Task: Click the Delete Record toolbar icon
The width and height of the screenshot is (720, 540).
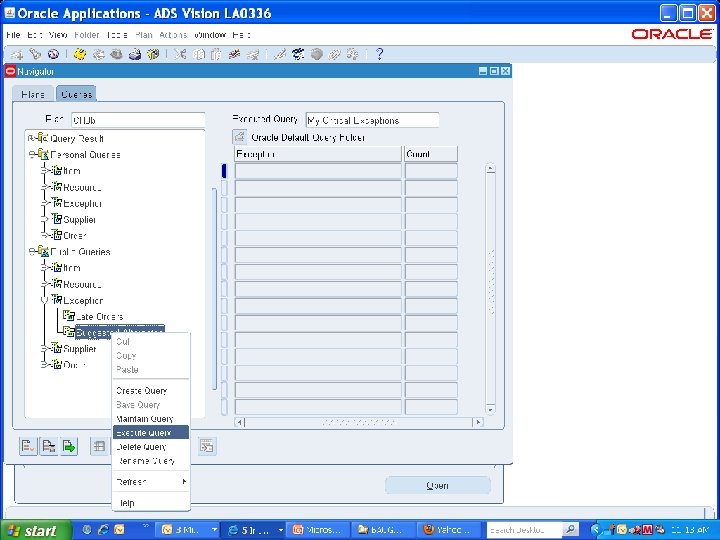Action: coord(253,54)
